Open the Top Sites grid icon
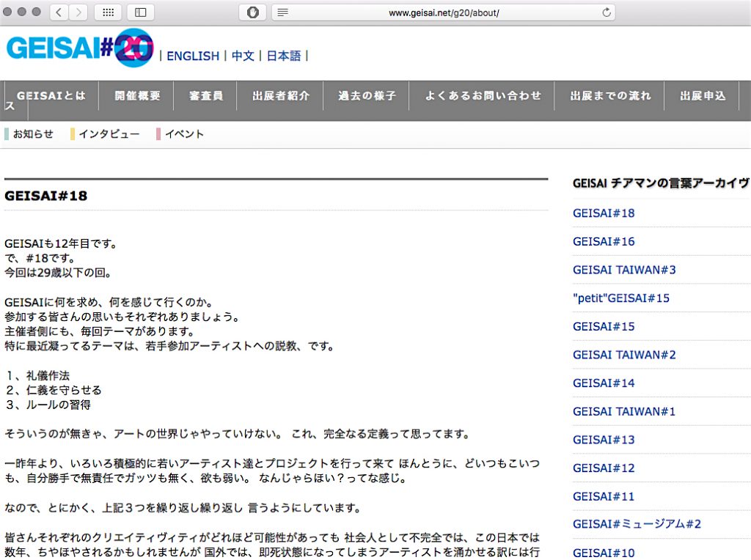751x560 pixels. [109, 12]
